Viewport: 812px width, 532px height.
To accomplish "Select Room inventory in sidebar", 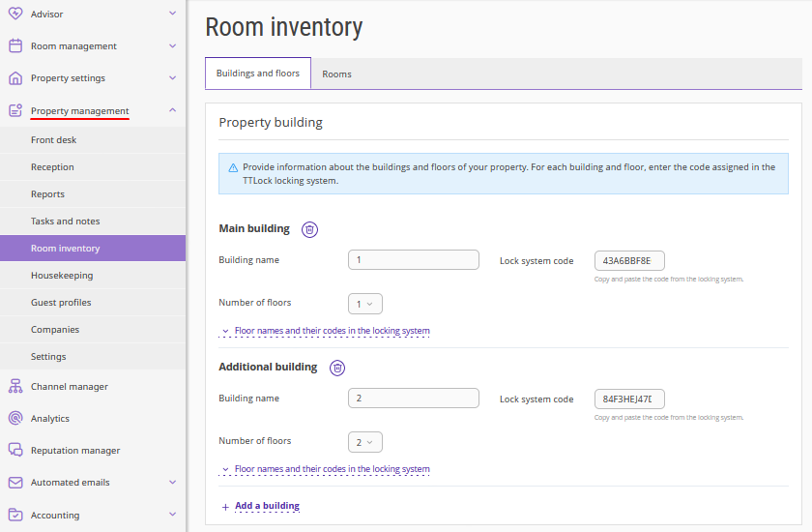I will (x=93, y=249).
